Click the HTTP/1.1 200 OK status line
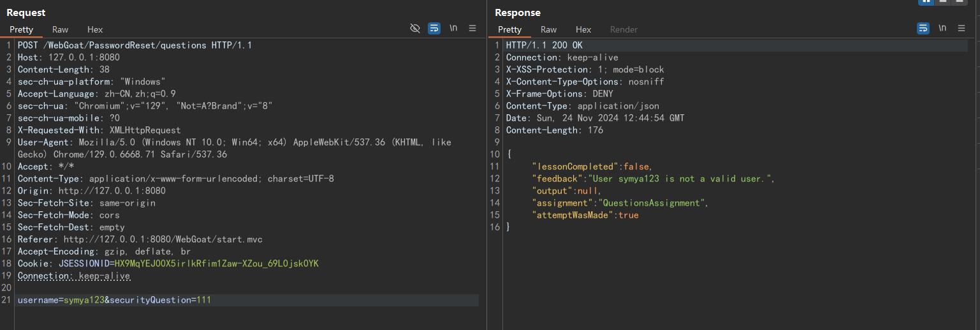This screenshot has height=330, width=980. point(544,45)
